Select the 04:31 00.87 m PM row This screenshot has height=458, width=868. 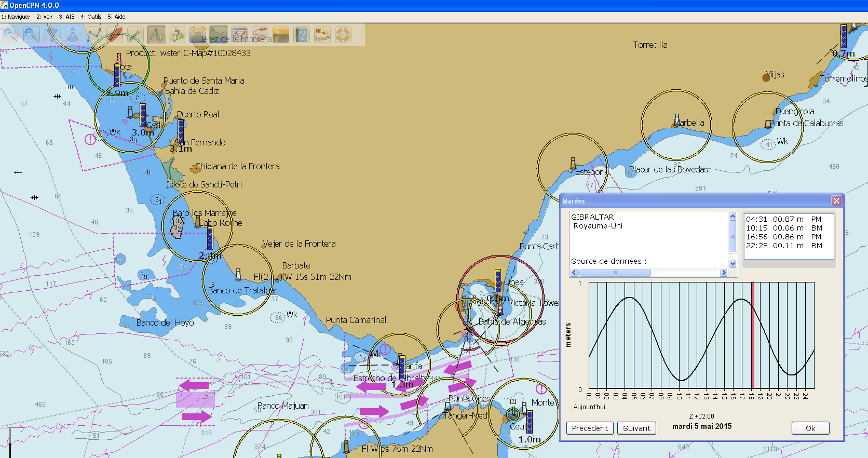(788, 219)
